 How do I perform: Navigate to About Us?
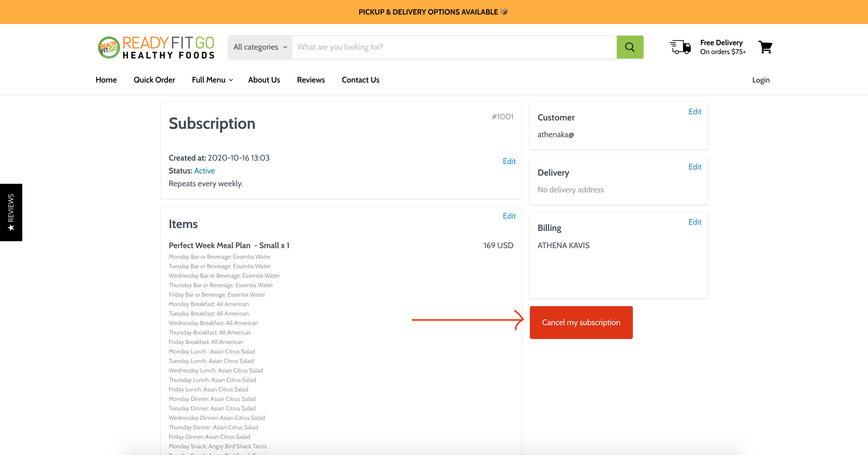pyautogui.click(x=264, y=80)
